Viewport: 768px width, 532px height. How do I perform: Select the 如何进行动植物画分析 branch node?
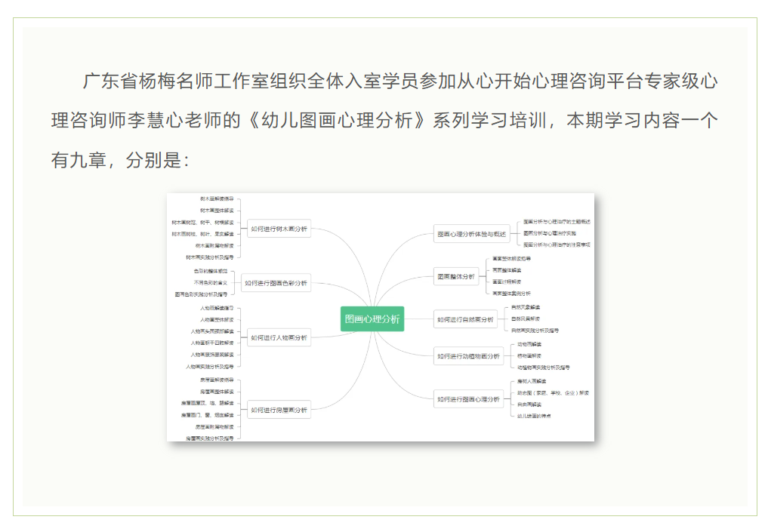468,355
